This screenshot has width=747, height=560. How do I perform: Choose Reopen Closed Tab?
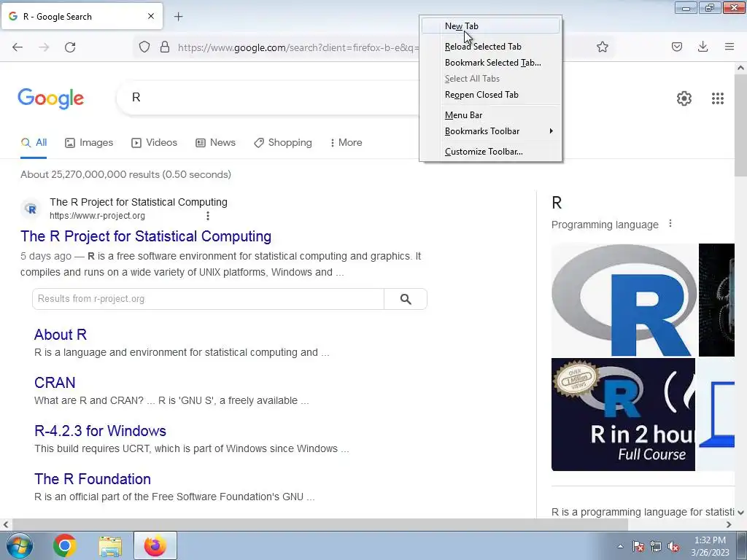point(491,95)
